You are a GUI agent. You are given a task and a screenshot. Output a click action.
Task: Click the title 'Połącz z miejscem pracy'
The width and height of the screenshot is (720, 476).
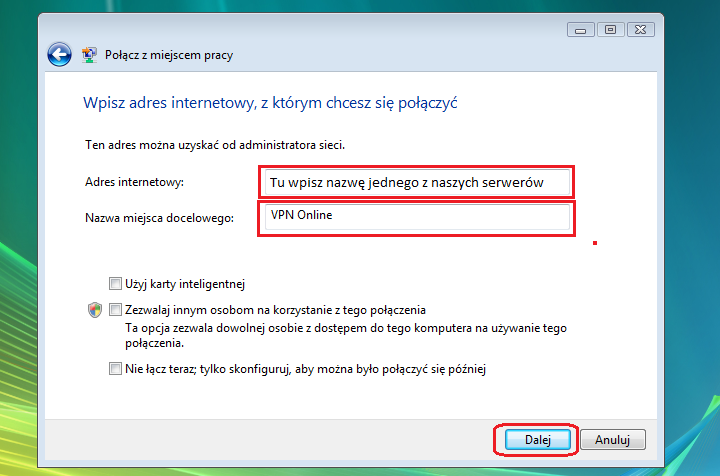pos(169,55)
